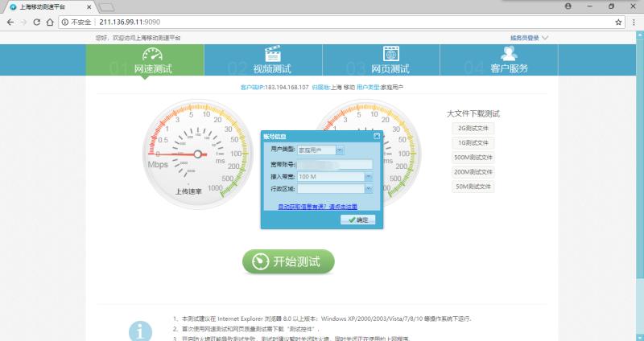Screen dimensions: 644x341
Task: Expand the 行政区域 dropdown arrow
Action: 369,189
